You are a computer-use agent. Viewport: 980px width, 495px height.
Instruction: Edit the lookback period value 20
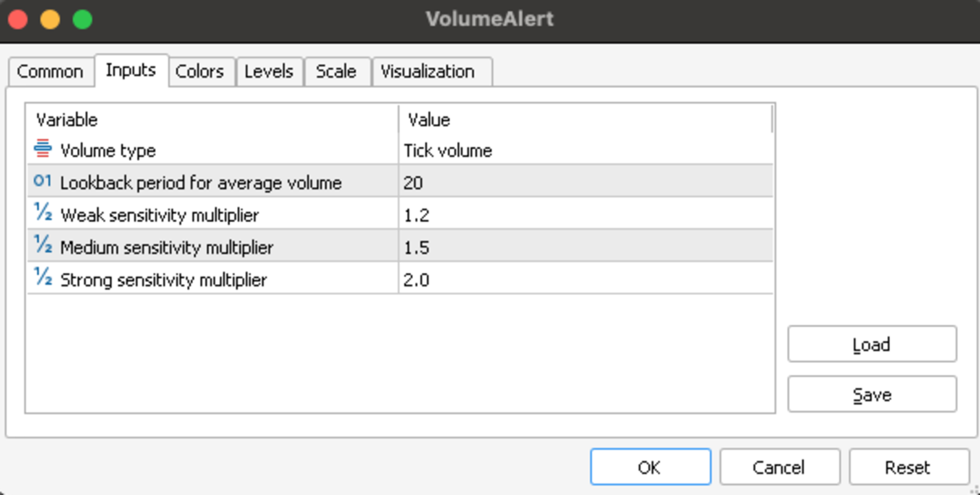585,182
